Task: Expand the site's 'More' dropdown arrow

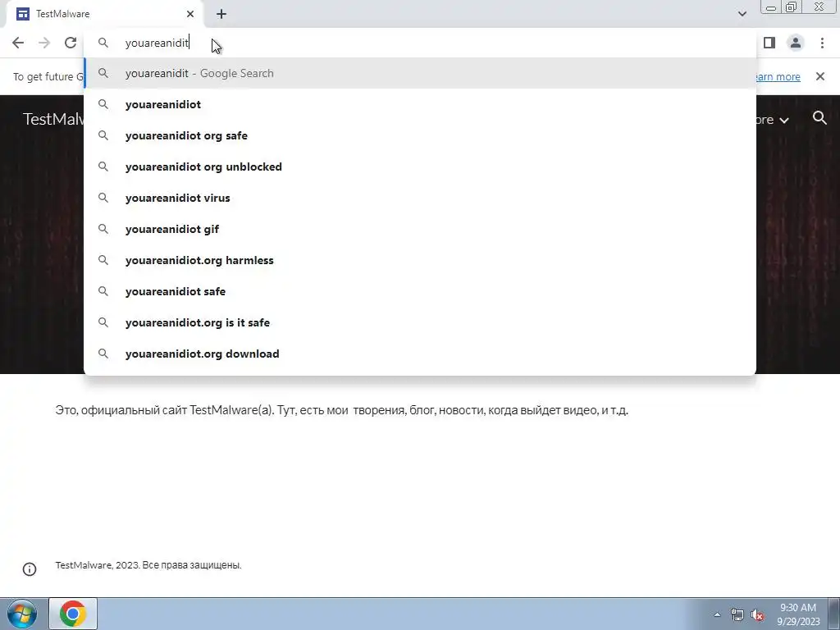Action: [783, 121]
